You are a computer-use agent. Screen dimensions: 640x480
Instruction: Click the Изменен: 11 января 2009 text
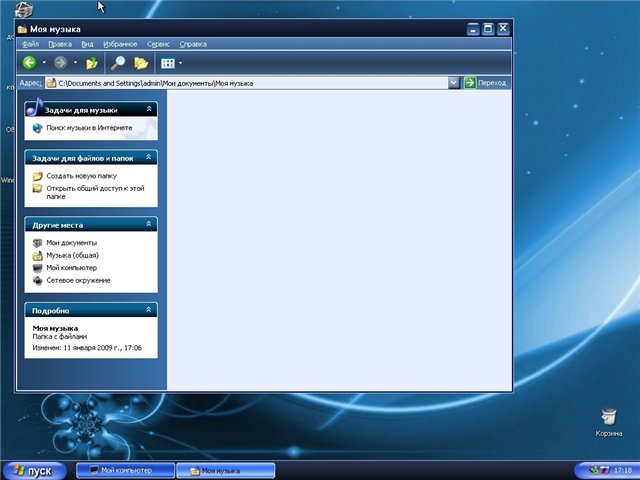click(x=87, y=348)
